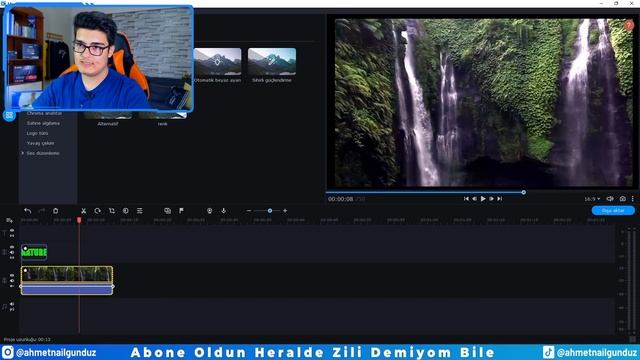Apply the Otomatik beyaz ayarı effect thumbnail
640x360 pixels.
pyautogui.click(x=218, y=62)
